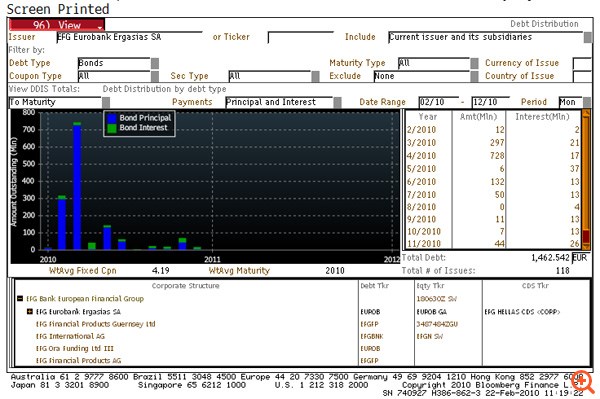Click the EUR currency field by Total Debt
The height and width of the screenshot is (399, 600).
(580, 258)
